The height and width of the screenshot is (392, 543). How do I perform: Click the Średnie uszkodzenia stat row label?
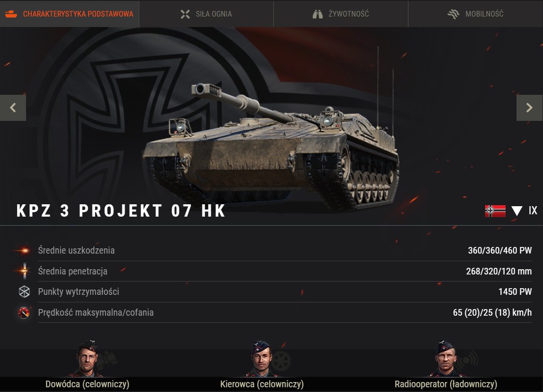[76, 250]
